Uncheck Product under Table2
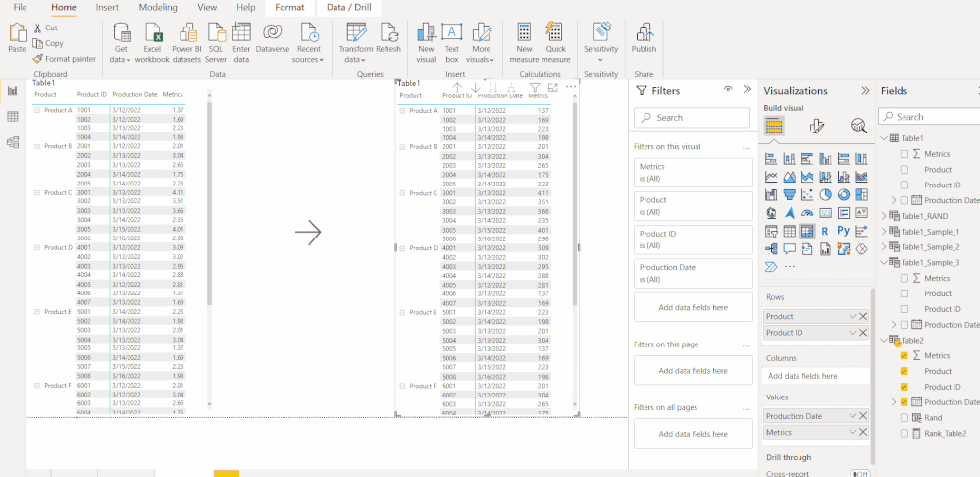This screenshot has width=980, height=477. [x=904, y=371]
